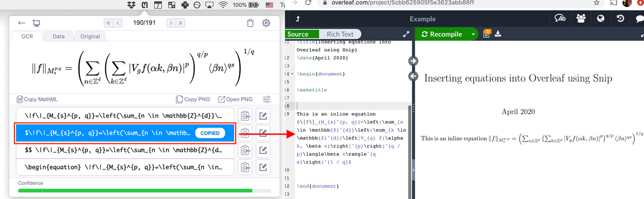The image size is (644, 199).
Task: Switch the Overleaf editor to Rich Text mode
Action: point(340,34)
